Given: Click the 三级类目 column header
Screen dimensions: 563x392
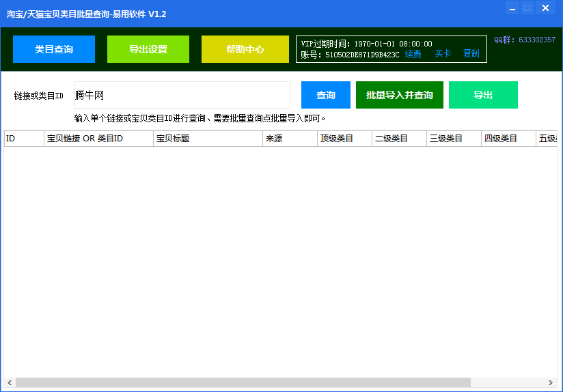Looking at the screenshot, I should click(454, 139).
